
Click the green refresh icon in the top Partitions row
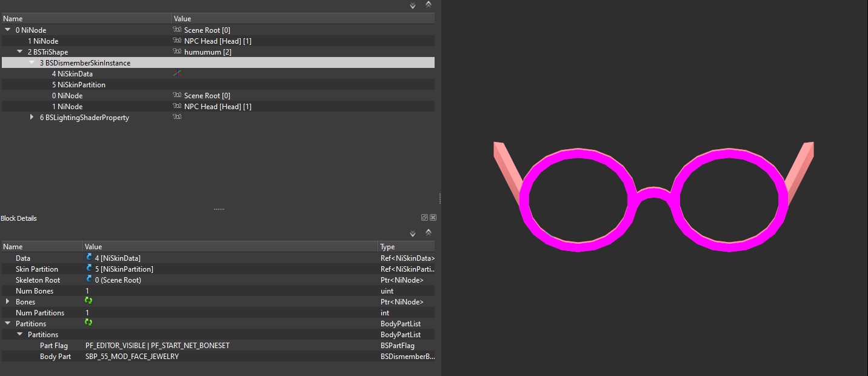pos(88,323)
